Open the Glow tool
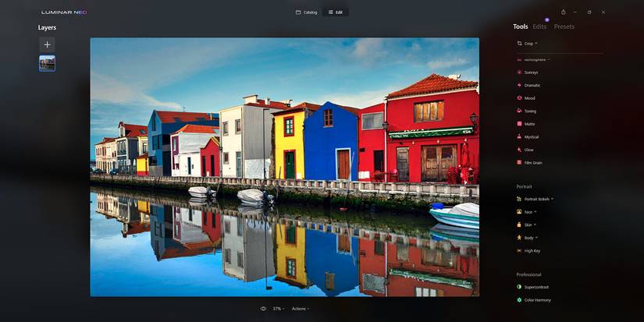The image size is (644, 322). coord(525,150)
